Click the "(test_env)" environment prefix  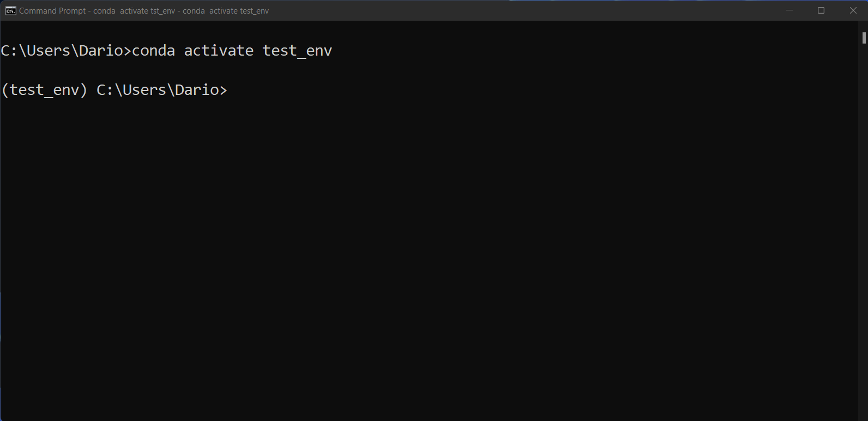coord(44,90)
